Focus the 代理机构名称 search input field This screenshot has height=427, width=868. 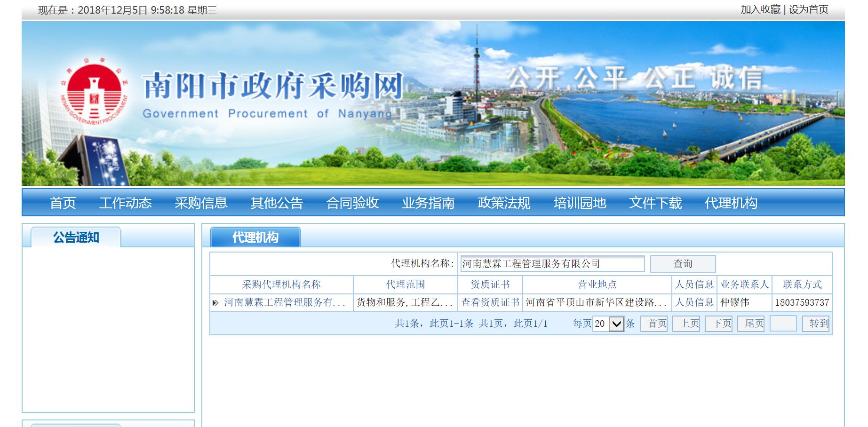point(552,264)
